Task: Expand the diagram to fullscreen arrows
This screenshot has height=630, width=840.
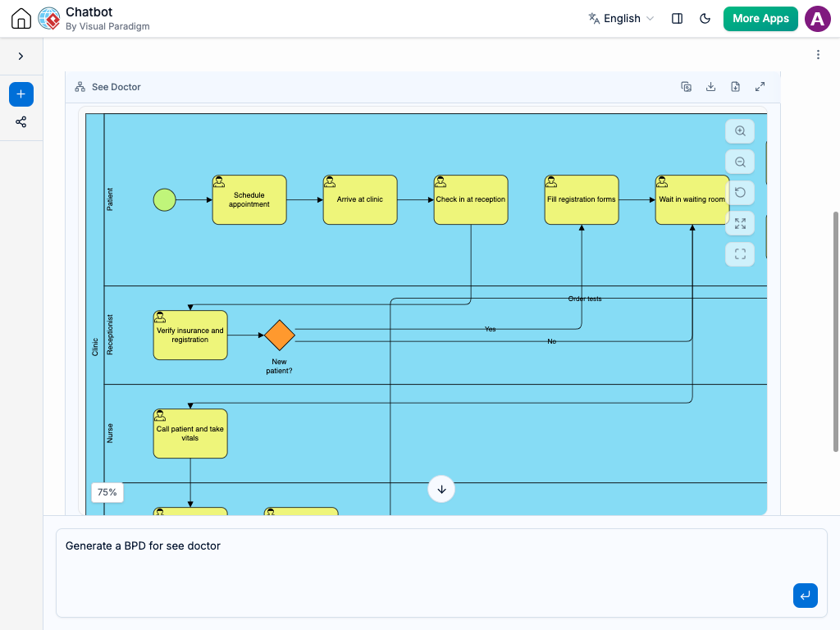Action: [x=760, y=87]
